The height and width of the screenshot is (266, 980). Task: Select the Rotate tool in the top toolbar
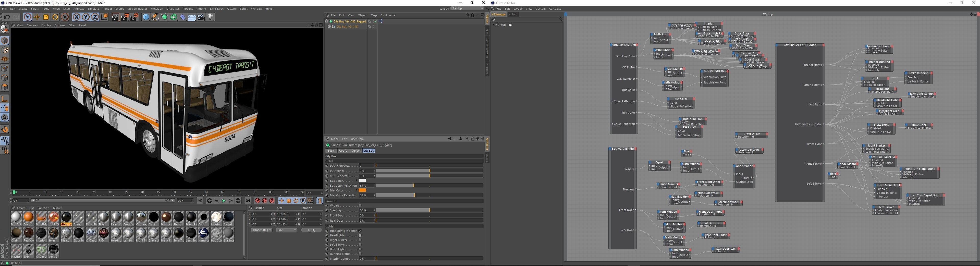[x=55, y=17]
